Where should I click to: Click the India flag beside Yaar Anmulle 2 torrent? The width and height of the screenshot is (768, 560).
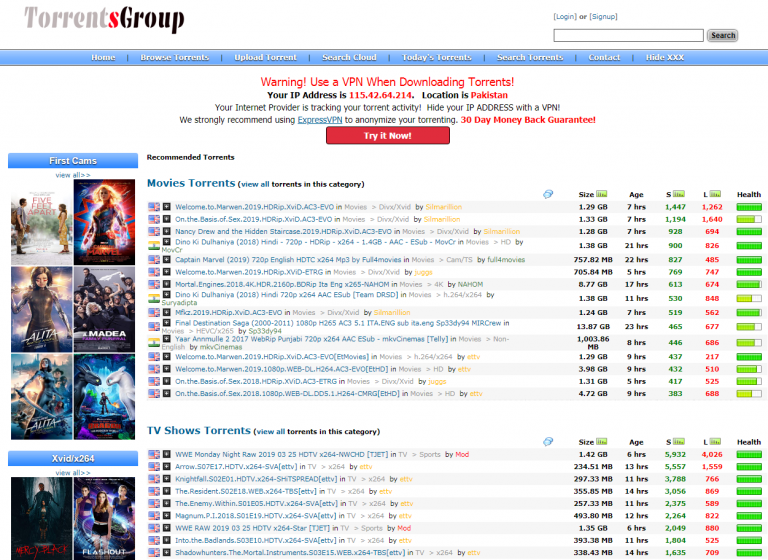pos(154,342)
